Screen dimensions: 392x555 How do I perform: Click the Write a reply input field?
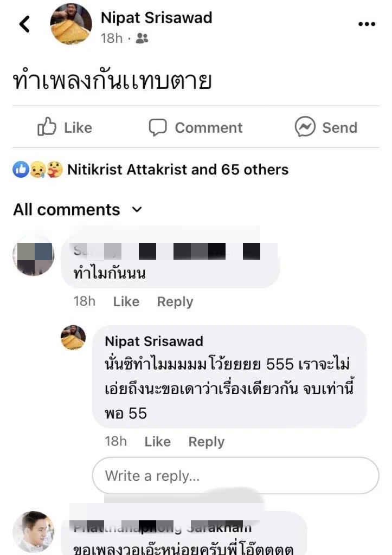click(235, 476)
